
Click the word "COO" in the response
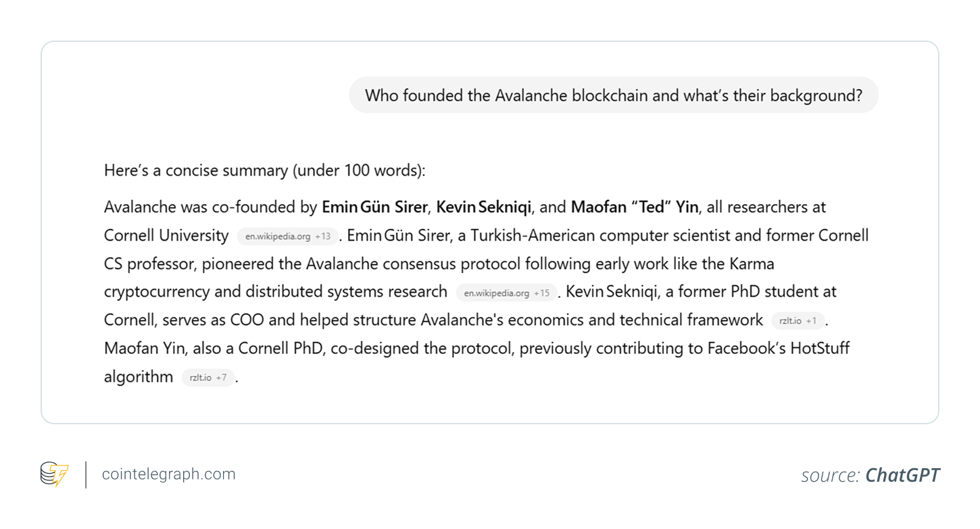(x=247, y=320)
